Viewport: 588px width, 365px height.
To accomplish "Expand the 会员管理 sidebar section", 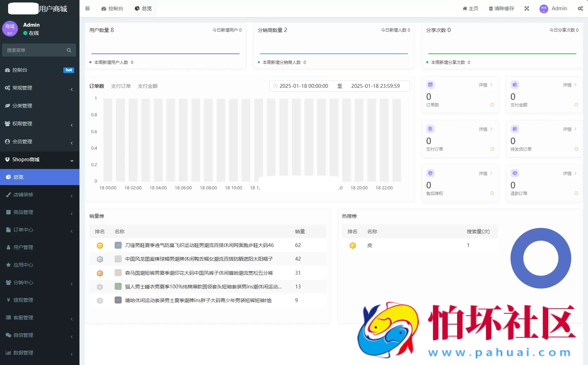I will click(x=39, y=142).
